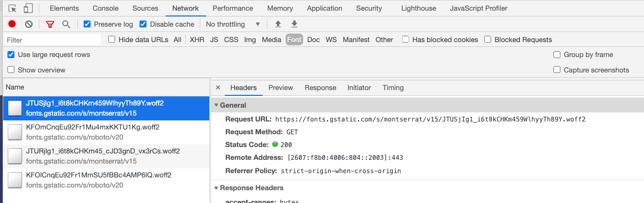Enable Hide data URLs checkbox

pyautogui.click(x=111, y=39)
